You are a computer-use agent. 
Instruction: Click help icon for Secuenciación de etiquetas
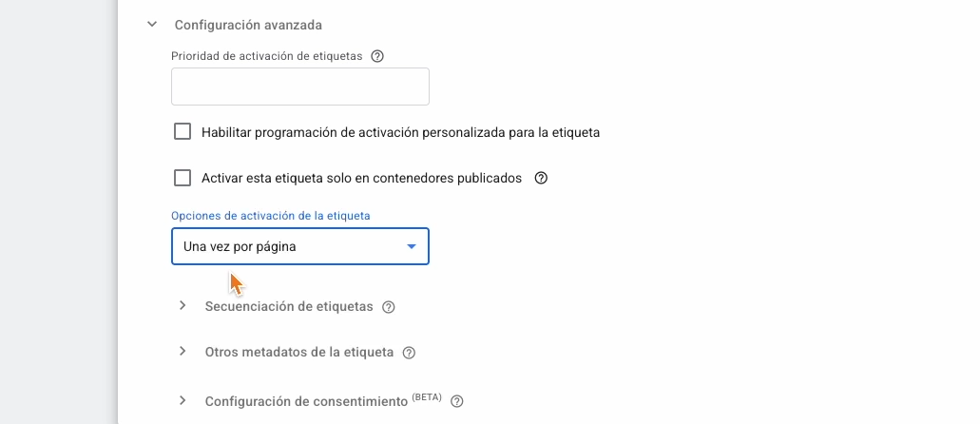pos(388,307)
